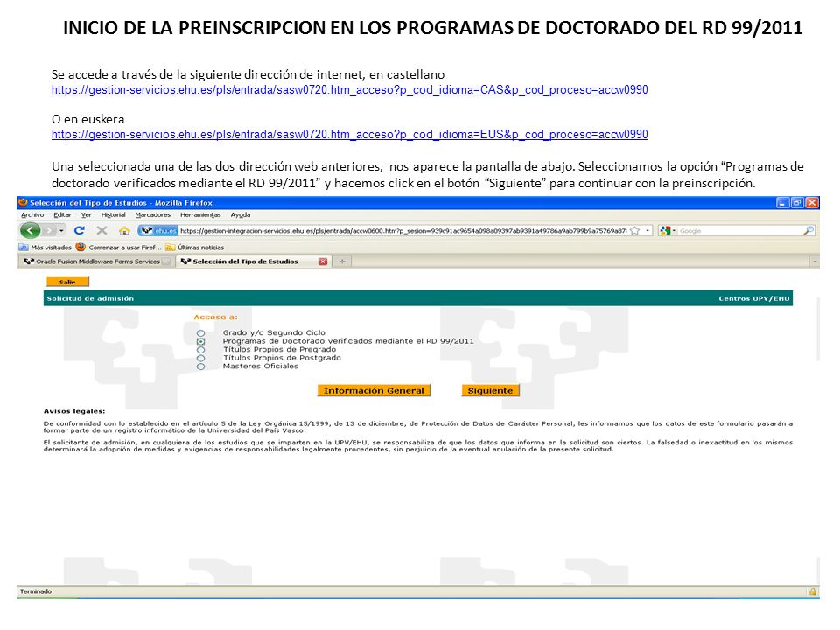Open a new tab with plus button
The width and height of the screenshot is (840, 630).
pyautogui.click(x=342, y=262)
